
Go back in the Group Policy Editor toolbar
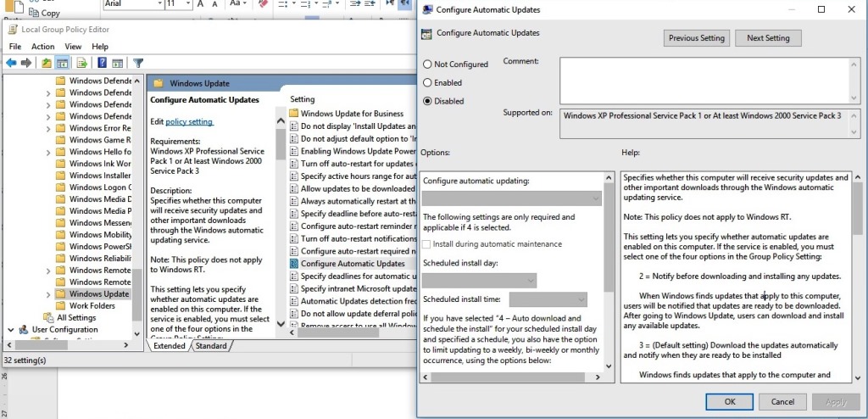tap(11, 63)
